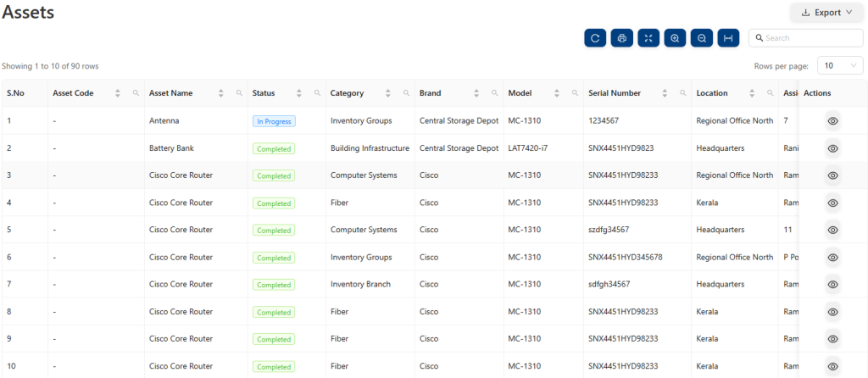Click into the Search input field
868x378 pixels.
click(x=811, y=38)
